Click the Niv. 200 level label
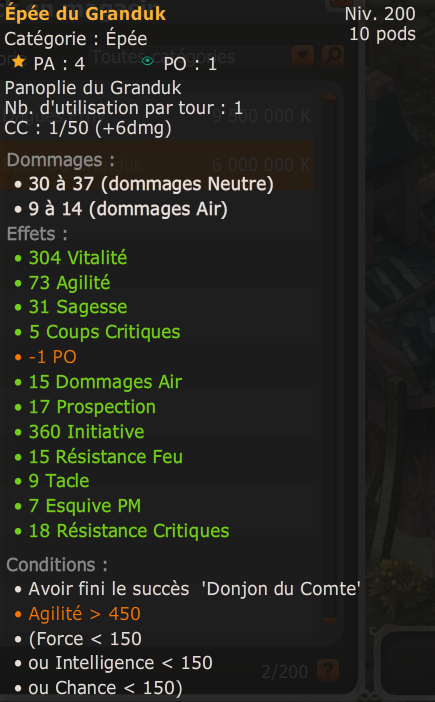435x702 pixels. (380, 14)
